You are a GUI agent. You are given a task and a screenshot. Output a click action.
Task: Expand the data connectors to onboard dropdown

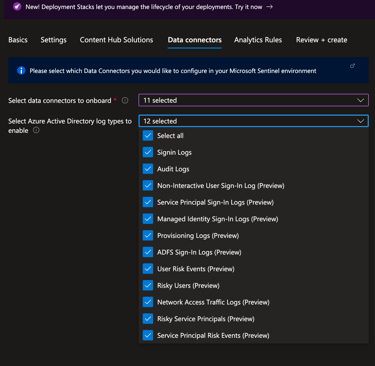[x=253, y=100]
